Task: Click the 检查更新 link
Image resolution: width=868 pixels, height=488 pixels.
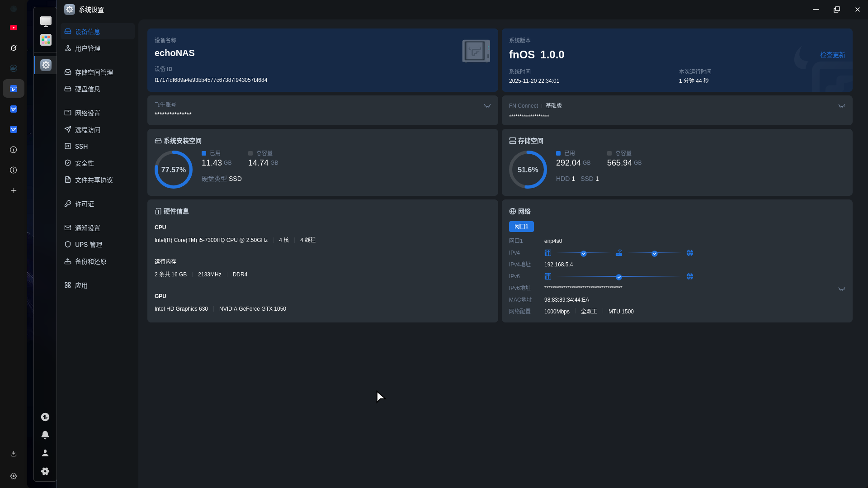Action: point(832,55)
